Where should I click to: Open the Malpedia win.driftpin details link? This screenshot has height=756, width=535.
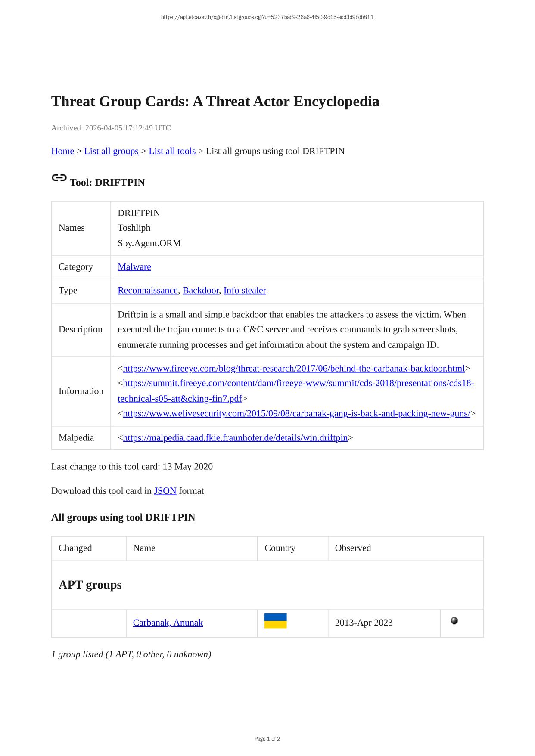235,438
